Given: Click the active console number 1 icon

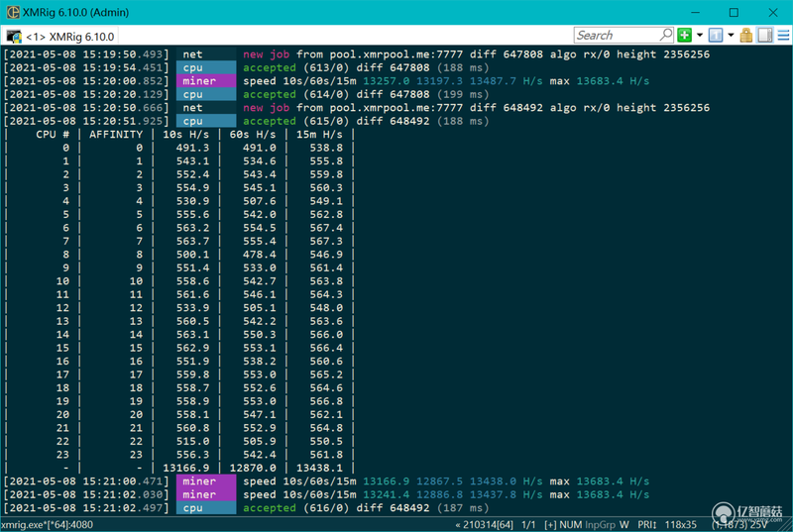Looking at the screenshot, I should (x=716, y=35).
